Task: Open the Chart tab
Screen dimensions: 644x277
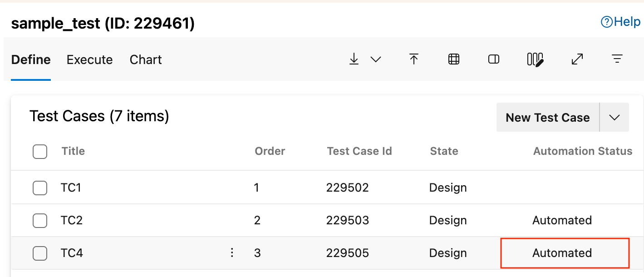Action: pyautogui.click(x=145, y=59)
